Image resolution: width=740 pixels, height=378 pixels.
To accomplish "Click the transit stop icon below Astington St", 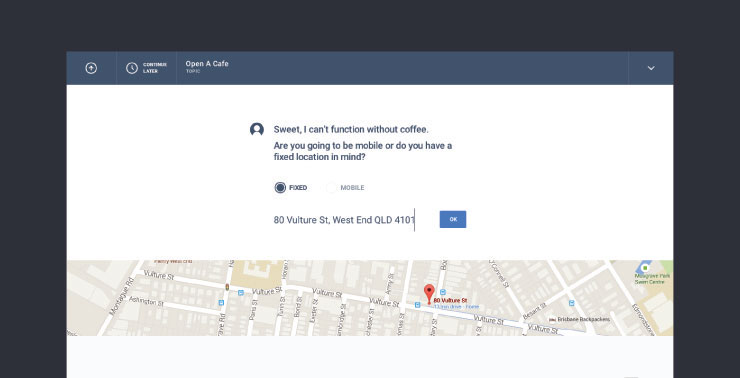I will click(x=221, y=302).
